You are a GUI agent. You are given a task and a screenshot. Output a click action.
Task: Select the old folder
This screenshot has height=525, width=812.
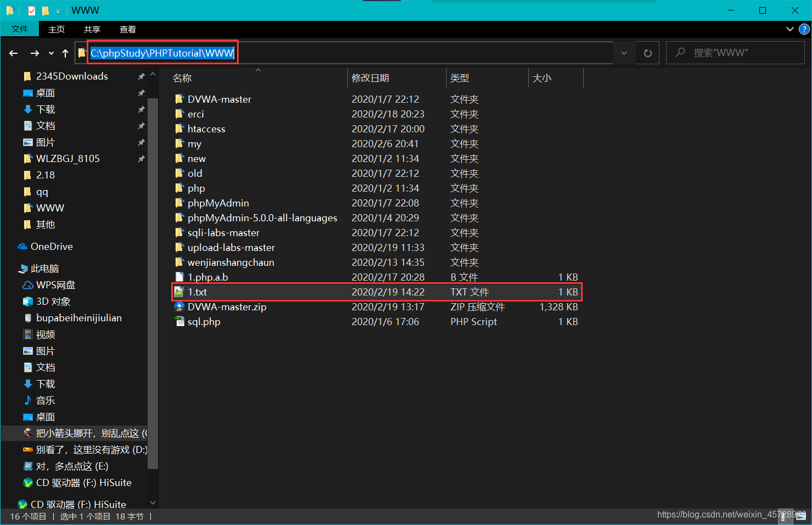[195, 174]
